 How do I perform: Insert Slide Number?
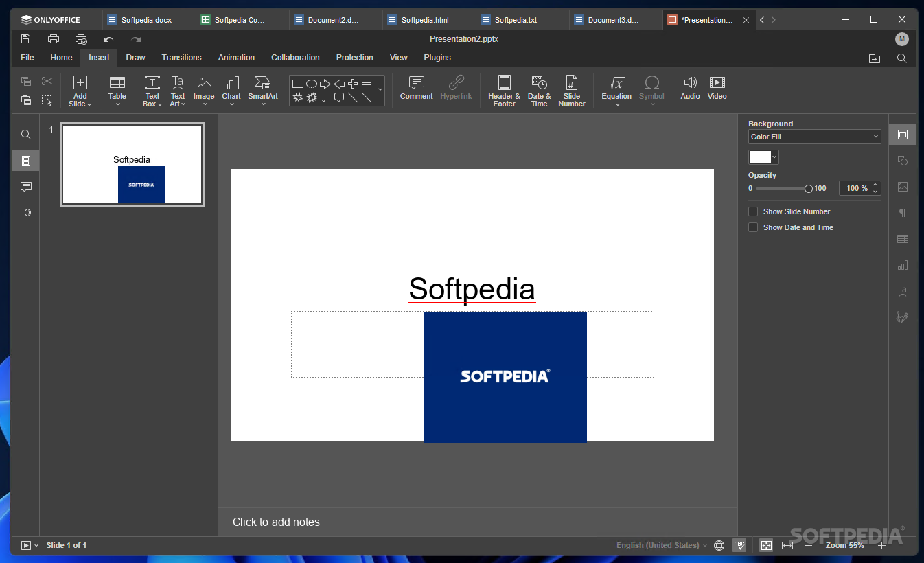[572, 91]
